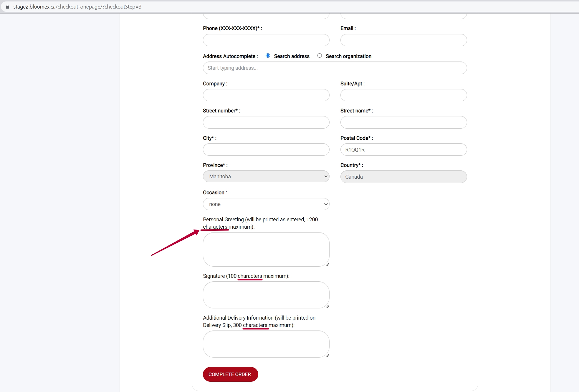Click inside the Additional Delivery Information textarea
579x392 pixels.
[x=266, y=344]
